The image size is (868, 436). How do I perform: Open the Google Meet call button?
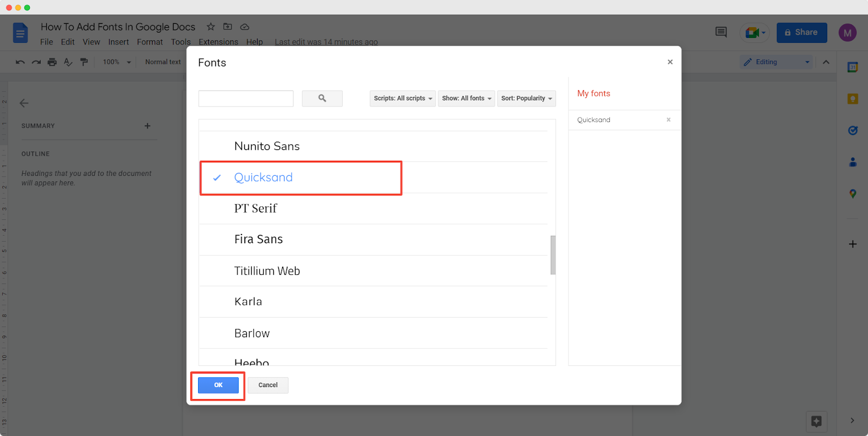(x=755, y=33)
